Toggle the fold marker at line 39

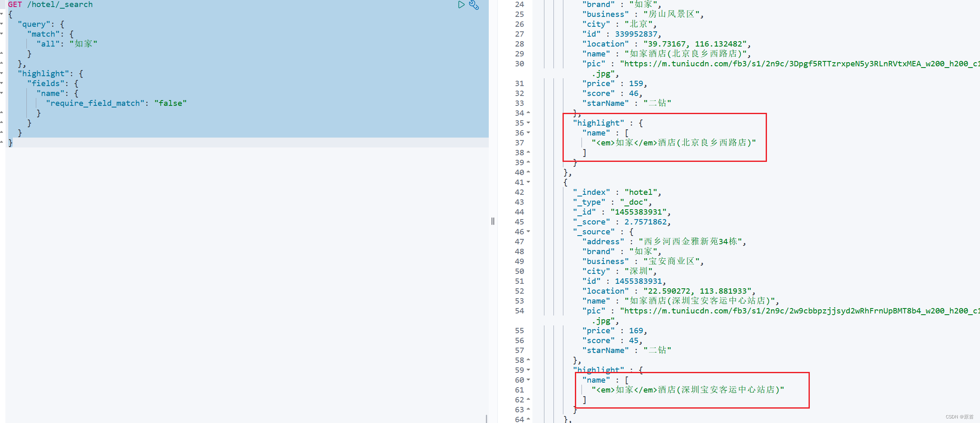click(x=528, y=162)
